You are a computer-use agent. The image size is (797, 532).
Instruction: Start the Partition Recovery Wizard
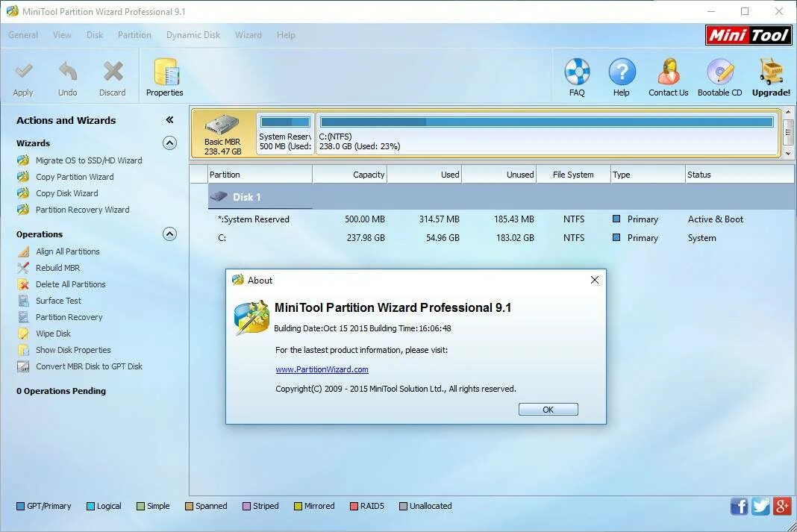click(x=82, y=210)
